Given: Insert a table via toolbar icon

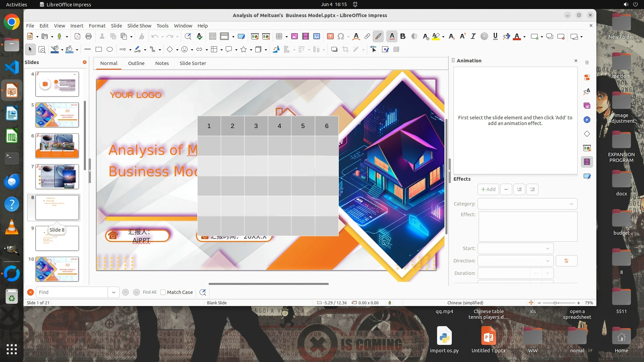Looking at the screenshot, I should point(279,37).
